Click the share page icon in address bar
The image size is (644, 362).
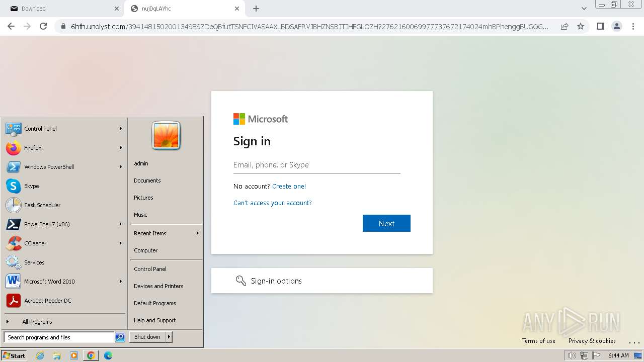coord(565,26)
